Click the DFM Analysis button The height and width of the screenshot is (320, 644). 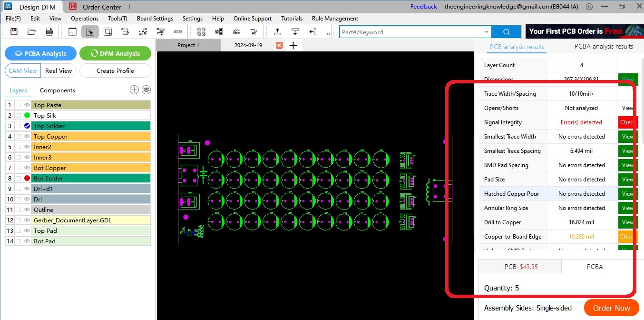pyautogui.click(x=115, y=53)
